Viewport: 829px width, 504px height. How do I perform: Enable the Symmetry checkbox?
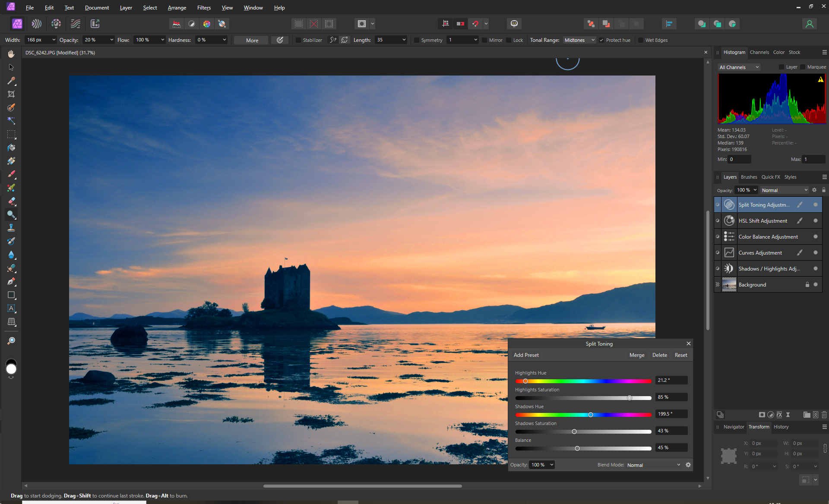(x=417, y=40)
